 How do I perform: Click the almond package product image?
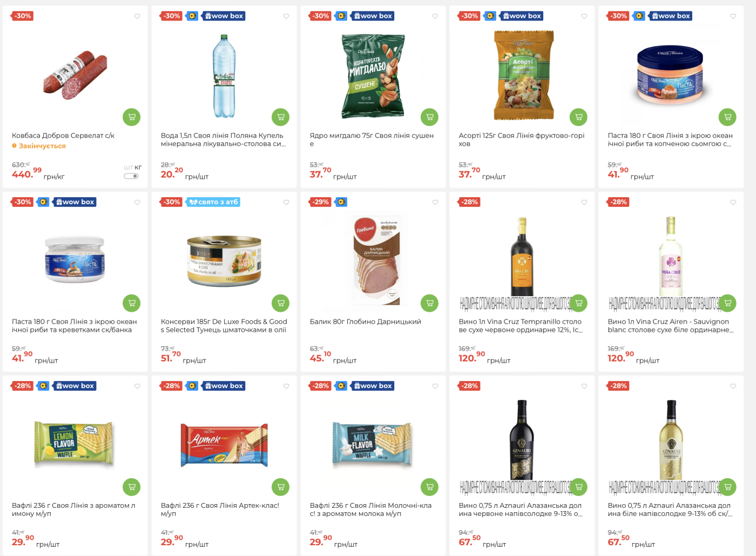(x=373, y=76)
